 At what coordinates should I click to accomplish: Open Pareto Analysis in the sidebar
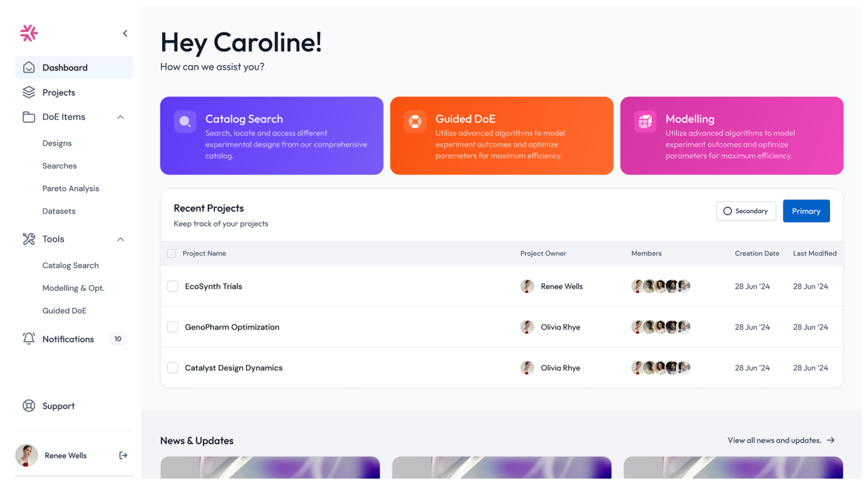click(71, 189)
